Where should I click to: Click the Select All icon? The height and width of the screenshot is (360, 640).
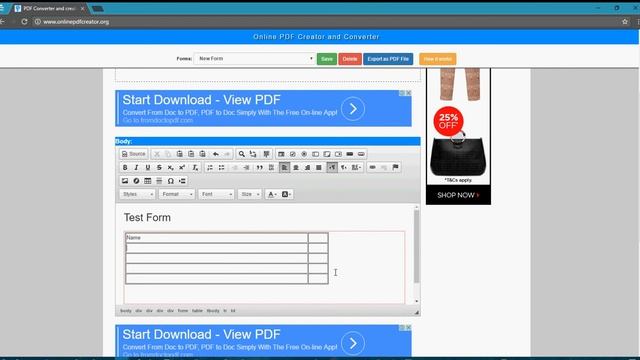tap(266, 154)
